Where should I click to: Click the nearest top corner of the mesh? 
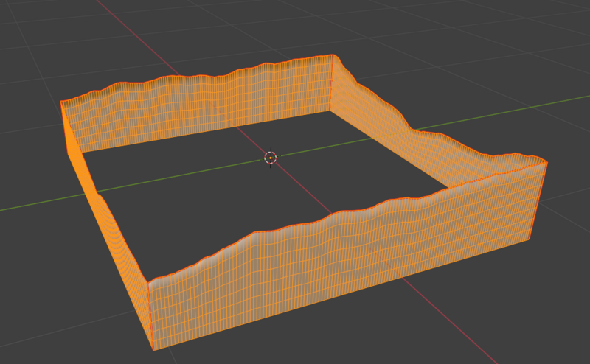148,283
